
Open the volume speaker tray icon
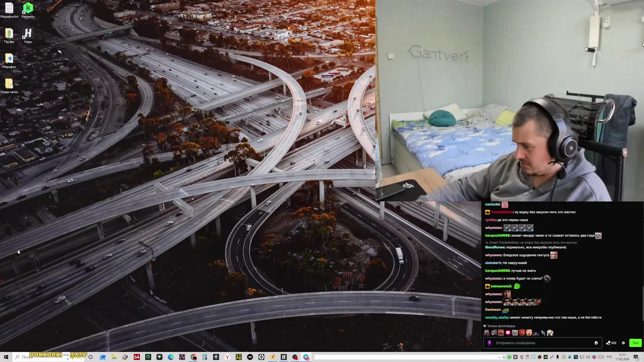click(x=588, y=357)
